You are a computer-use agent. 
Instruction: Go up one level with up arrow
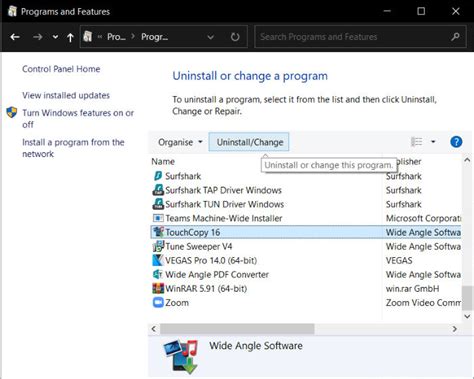point(70,37)
